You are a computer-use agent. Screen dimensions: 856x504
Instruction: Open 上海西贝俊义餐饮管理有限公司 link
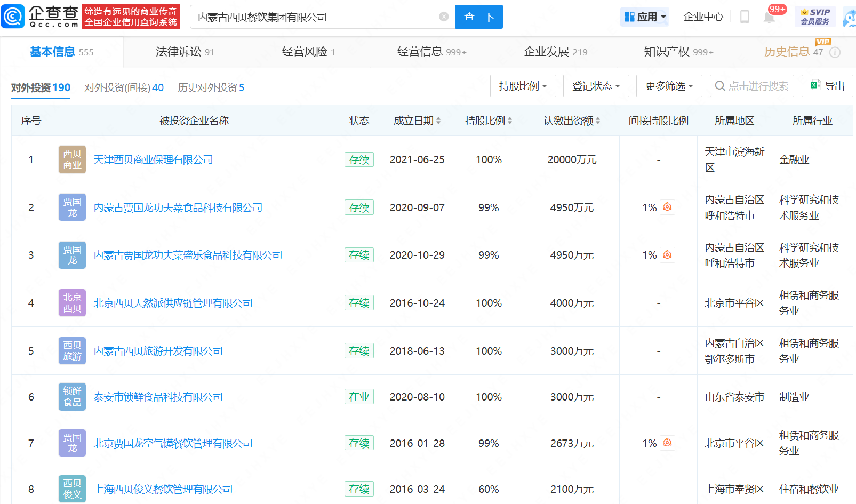point(163,489)
